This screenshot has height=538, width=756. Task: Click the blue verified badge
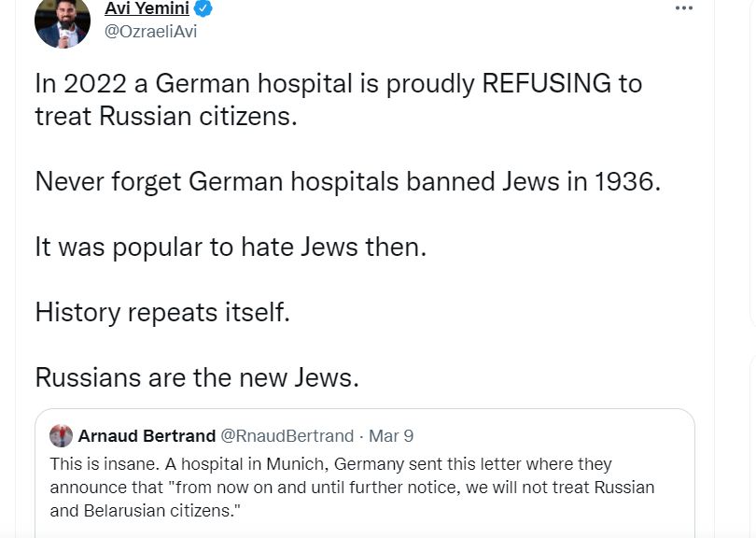pos(204,9)
